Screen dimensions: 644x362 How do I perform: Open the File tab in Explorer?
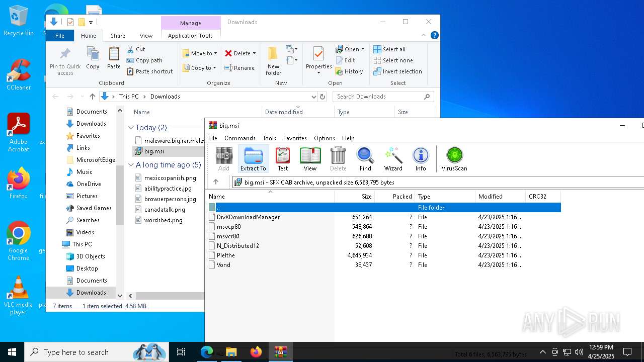tap(60, 36)
